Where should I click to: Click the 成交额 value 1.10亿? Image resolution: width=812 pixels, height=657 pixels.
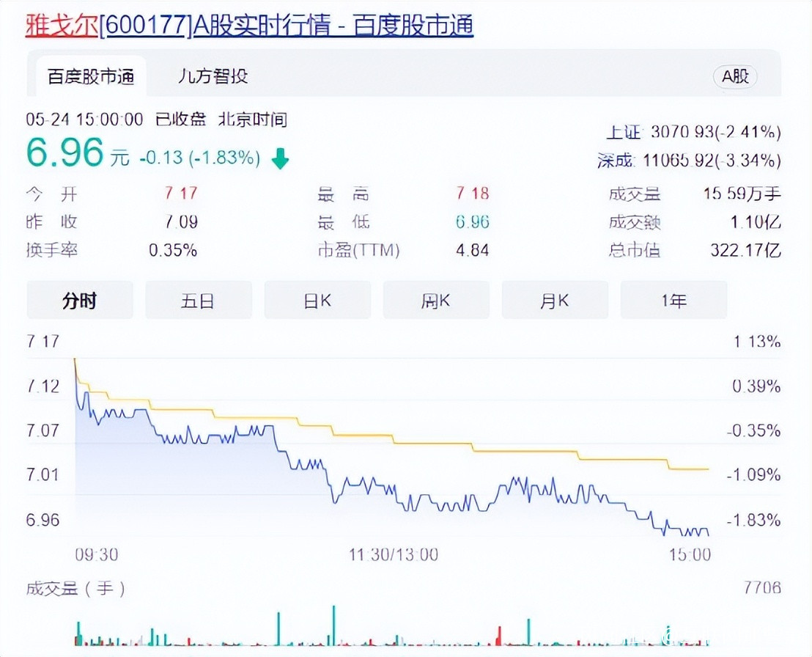(x=756, y=222)
